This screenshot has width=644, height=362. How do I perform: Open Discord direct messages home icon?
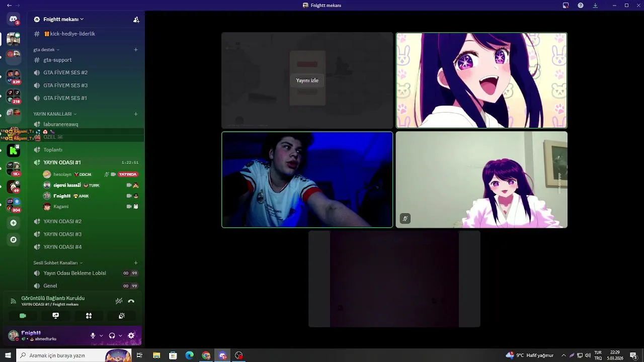14,19
